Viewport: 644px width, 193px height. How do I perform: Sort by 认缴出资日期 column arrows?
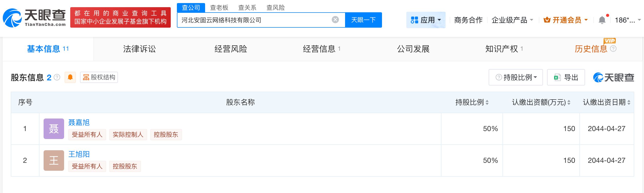[629, 102]
